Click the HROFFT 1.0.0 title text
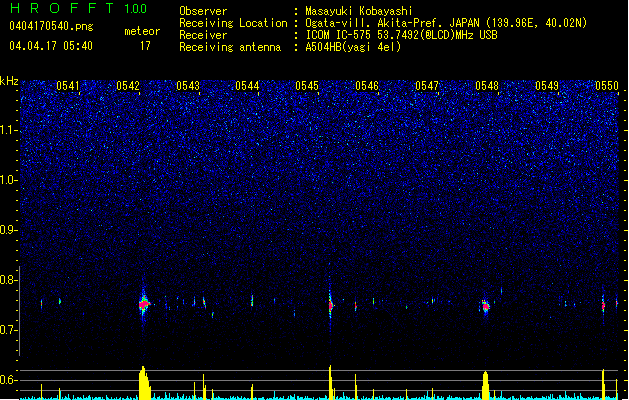The height and width of the screenshot is (400, 629). coord(79,8)
